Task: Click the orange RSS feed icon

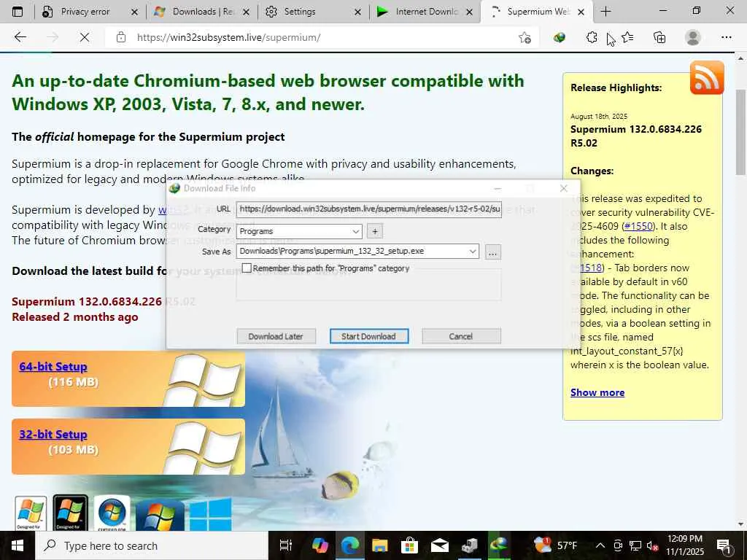Action: pos(707,77)
